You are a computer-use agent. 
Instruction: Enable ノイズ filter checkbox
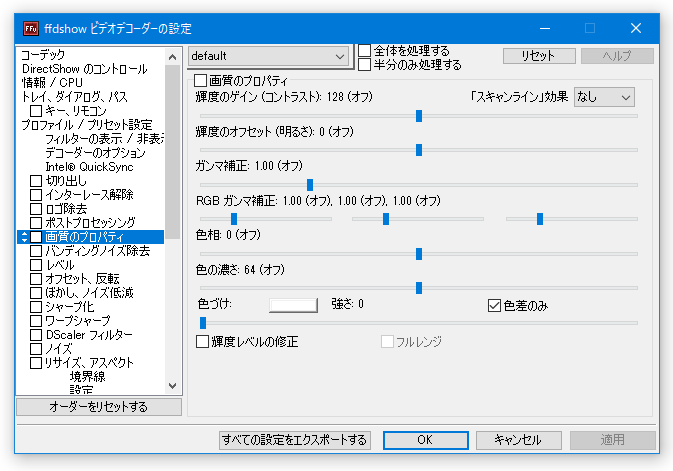[x=36, y=349]
